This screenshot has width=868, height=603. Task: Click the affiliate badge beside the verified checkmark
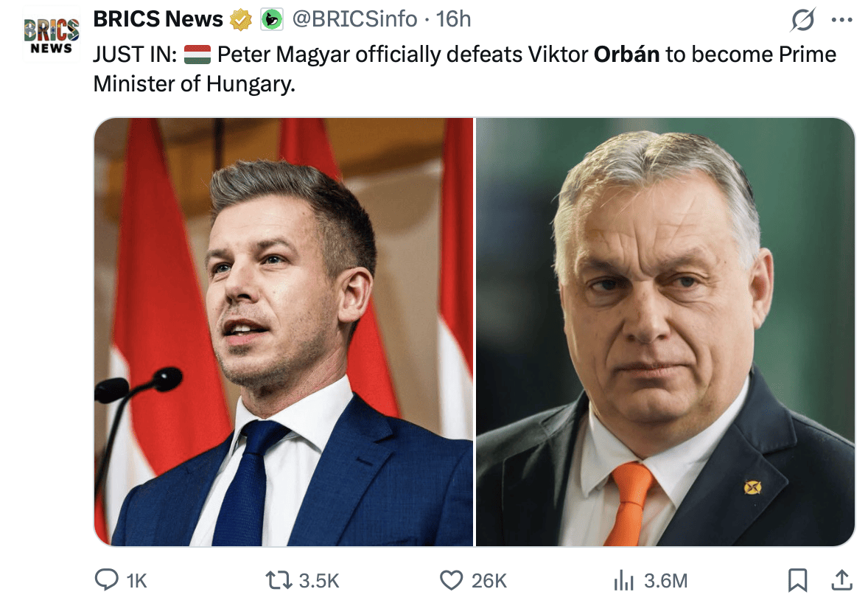[x=272, y=18]
